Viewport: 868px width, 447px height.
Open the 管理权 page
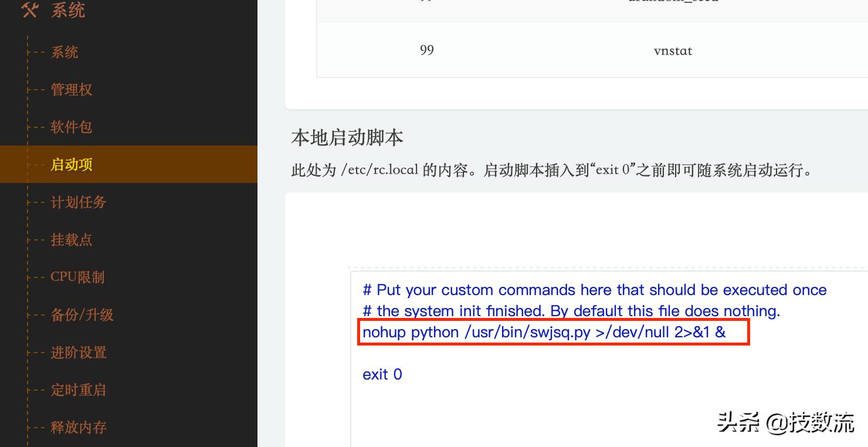click(72, 90)
